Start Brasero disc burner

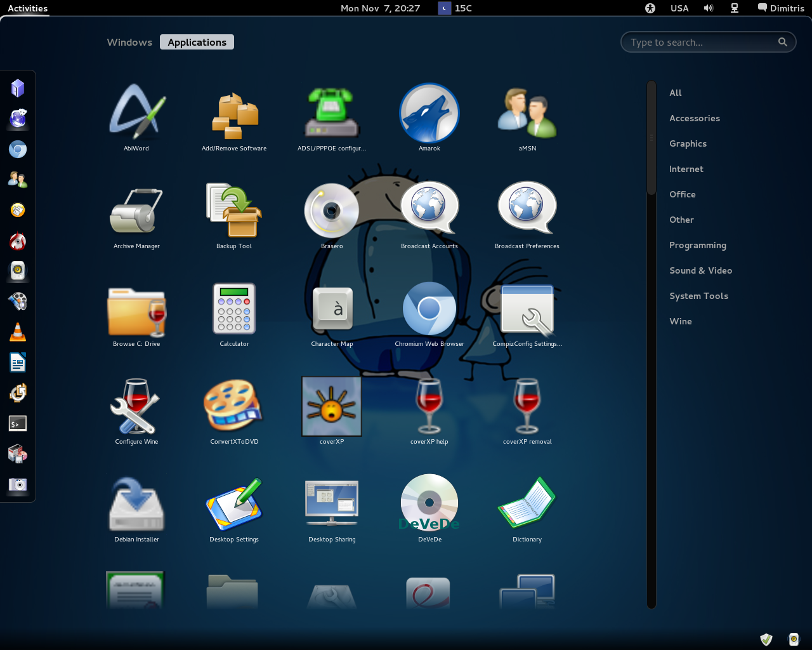coord(332,211)
